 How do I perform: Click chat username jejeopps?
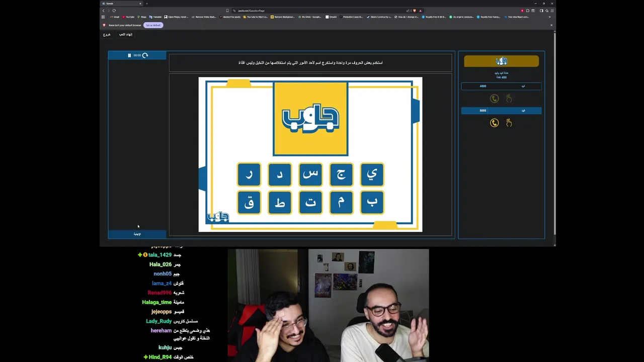pyautogui.click(x=162, y=312)
